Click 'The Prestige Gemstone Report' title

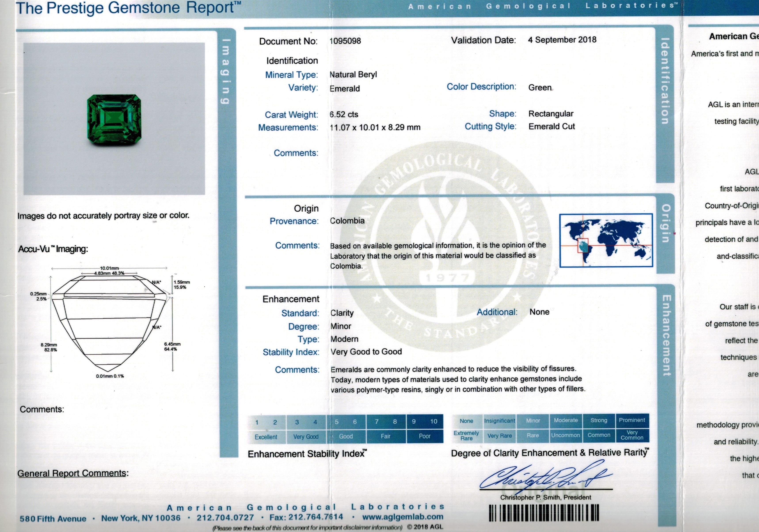click(x=129, y=8)
